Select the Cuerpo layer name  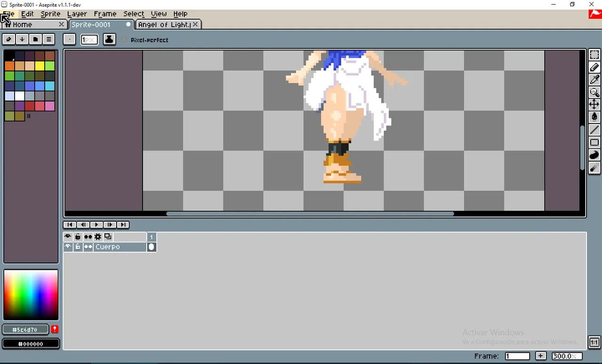point(119,247)
